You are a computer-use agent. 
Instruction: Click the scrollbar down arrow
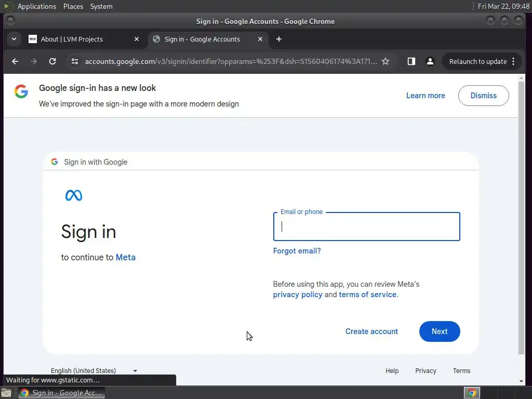point(521,381)
